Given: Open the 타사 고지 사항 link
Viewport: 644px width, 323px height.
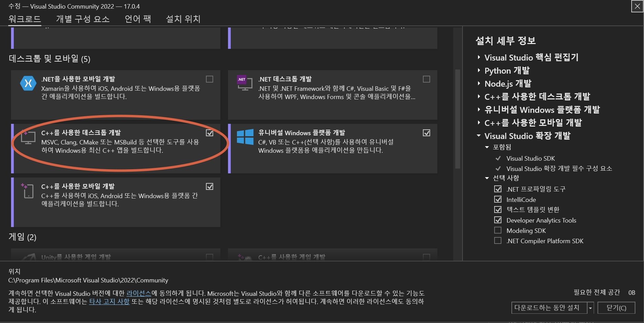Looking at the screenshot, I should (x=109, y=302).
